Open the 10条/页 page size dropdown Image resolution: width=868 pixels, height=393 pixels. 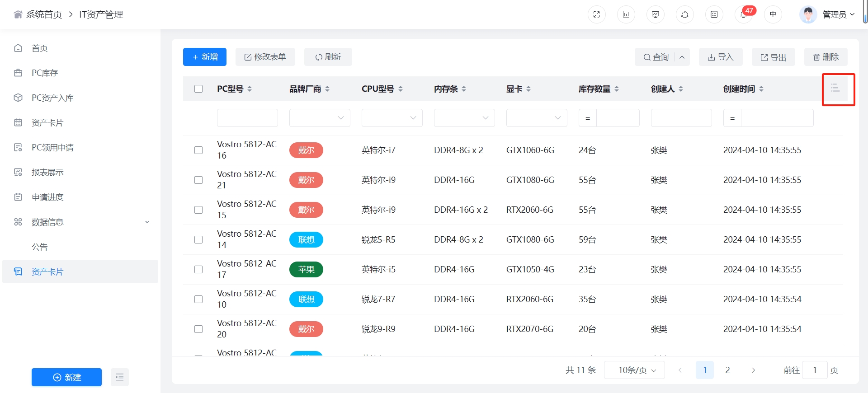point(634,370)
